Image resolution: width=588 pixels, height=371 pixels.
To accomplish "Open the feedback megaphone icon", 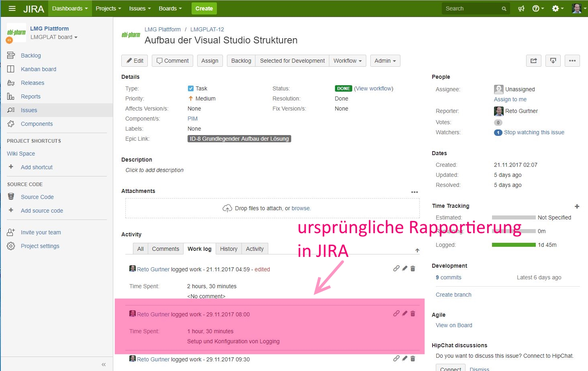I will 521,8.
